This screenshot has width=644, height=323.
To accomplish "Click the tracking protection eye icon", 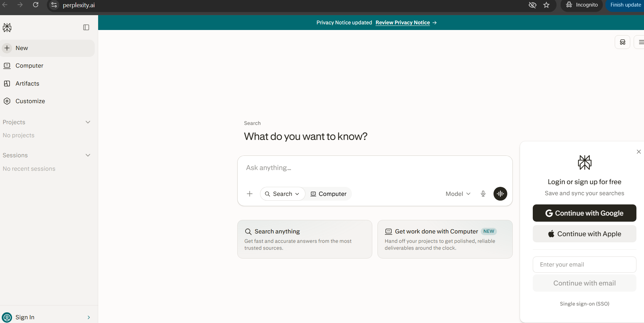I will point(532,5).
